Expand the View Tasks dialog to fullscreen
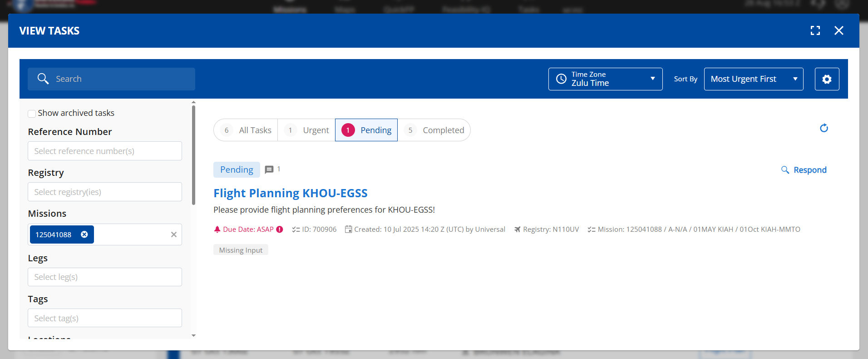Screen dimensions: 868x359 tap(815, 30)
